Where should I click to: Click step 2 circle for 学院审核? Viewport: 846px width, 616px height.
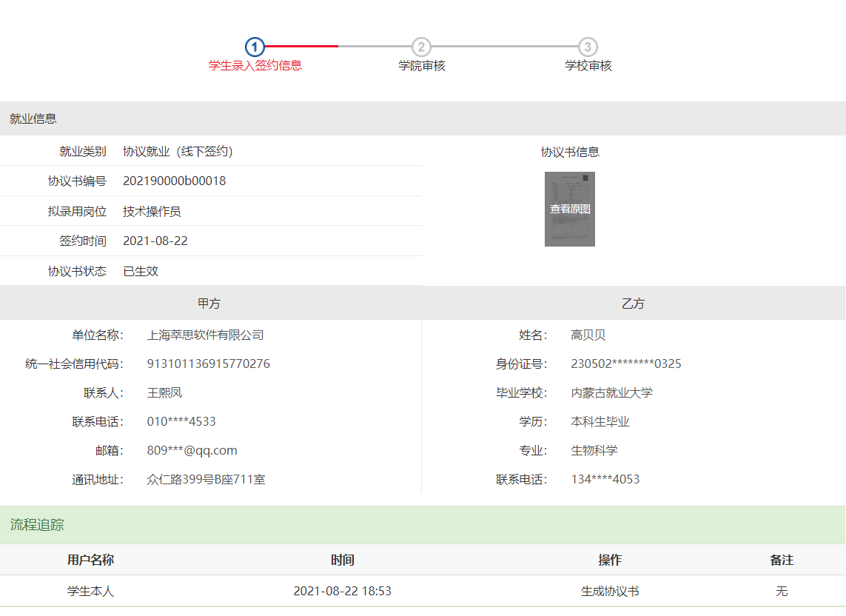pos(421,47)
